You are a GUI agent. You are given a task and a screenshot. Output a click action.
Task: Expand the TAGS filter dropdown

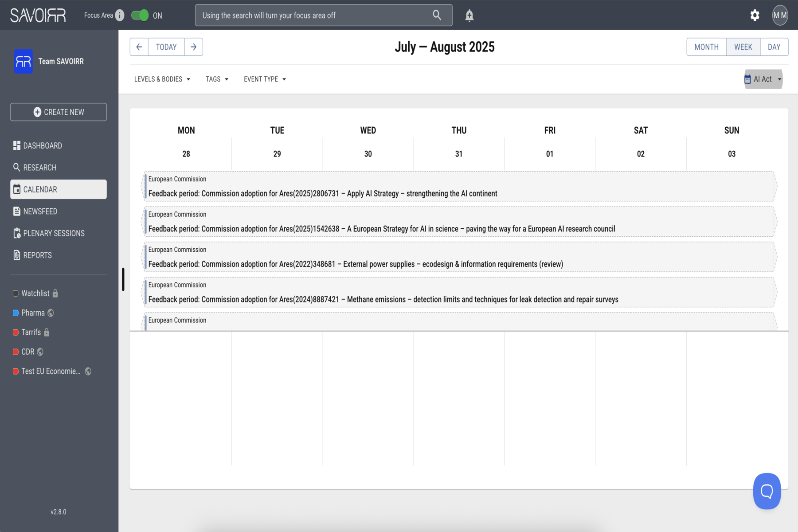click(x=217, y=79)
